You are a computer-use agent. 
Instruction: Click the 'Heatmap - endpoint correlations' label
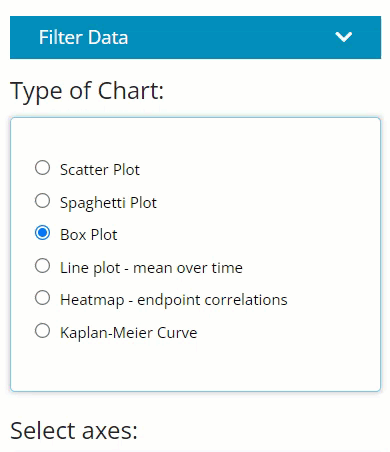coord(174,300)
